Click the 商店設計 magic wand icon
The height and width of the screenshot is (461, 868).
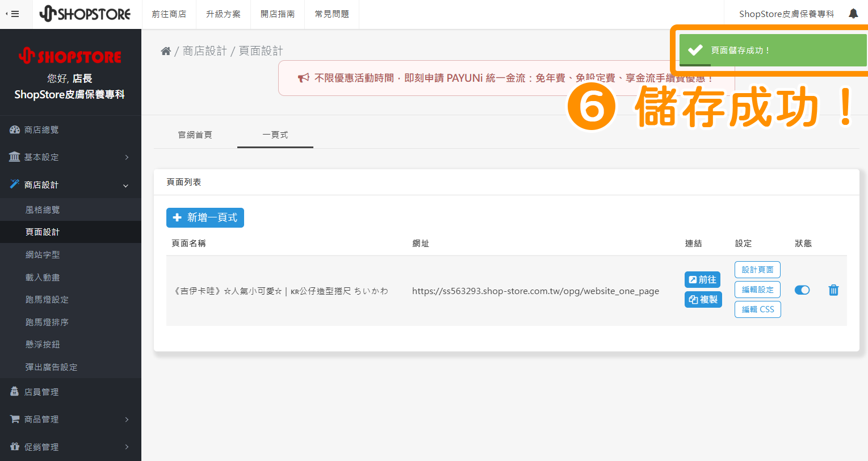pyautogui.click(x=15, y=184)
